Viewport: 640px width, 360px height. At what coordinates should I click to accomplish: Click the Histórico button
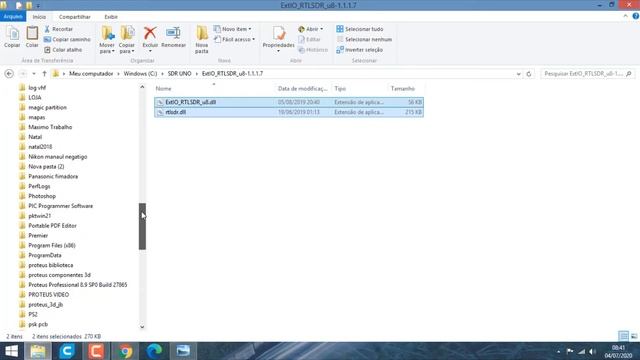coord(313,50)
